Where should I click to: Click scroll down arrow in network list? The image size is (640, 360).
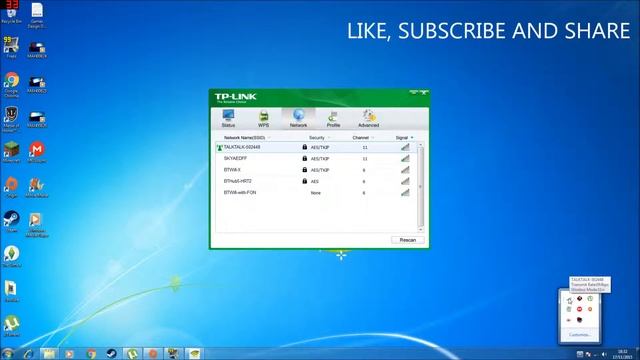(420, 229)
